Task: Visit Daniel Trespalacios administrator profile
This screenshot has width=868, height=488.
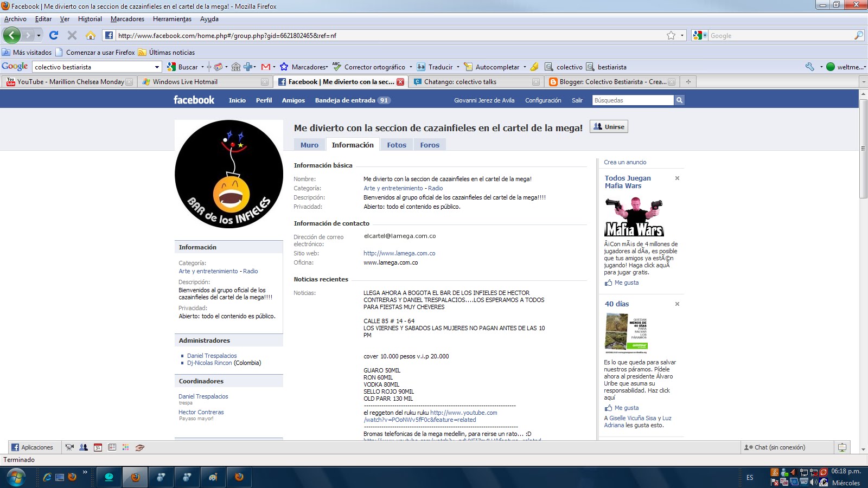Action: (x=212, y=356)
